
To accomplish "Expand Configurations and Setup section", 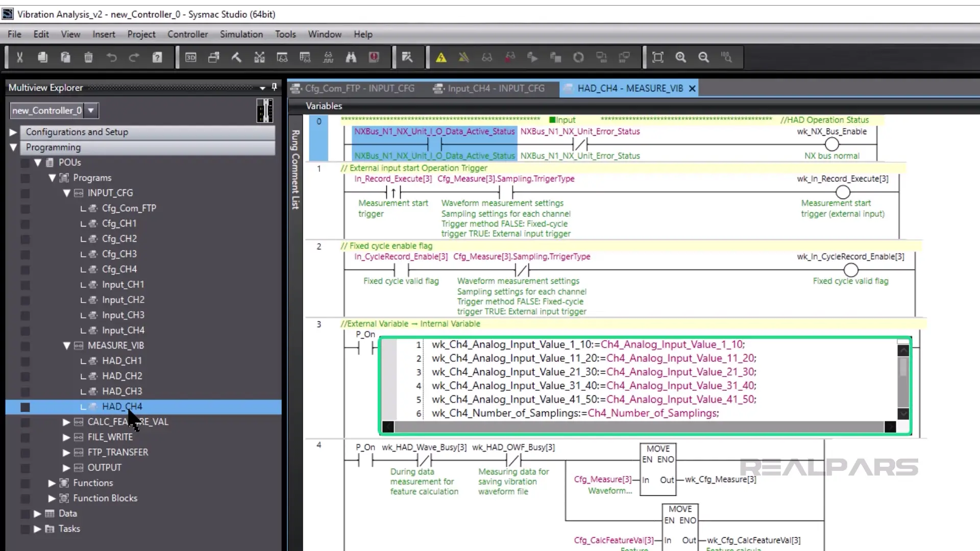I will [13, 132].
